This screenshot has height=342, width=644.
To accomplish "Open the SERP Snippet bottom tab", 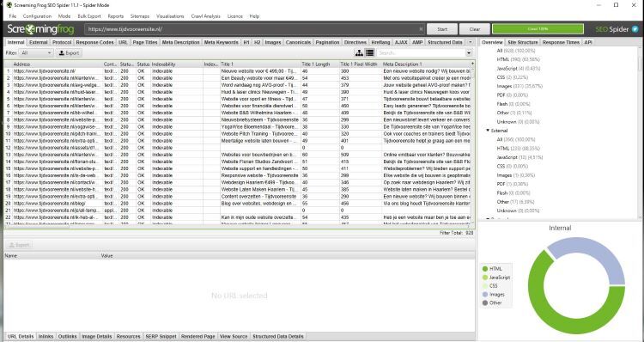I will tap(161, 336).
